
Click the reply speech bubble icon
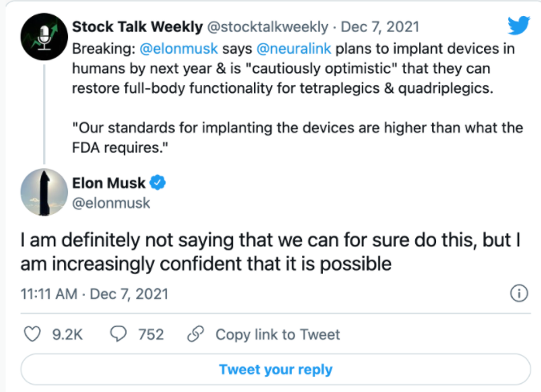click(119, 334)
